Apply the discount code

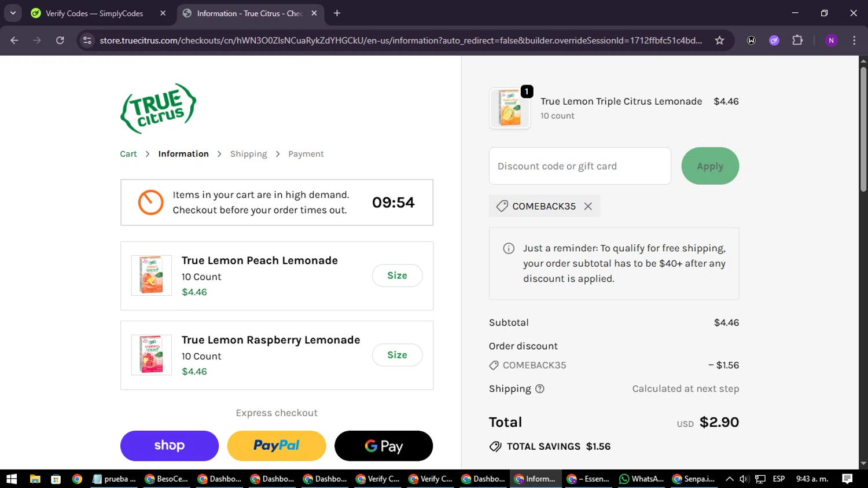pos(710,166)
